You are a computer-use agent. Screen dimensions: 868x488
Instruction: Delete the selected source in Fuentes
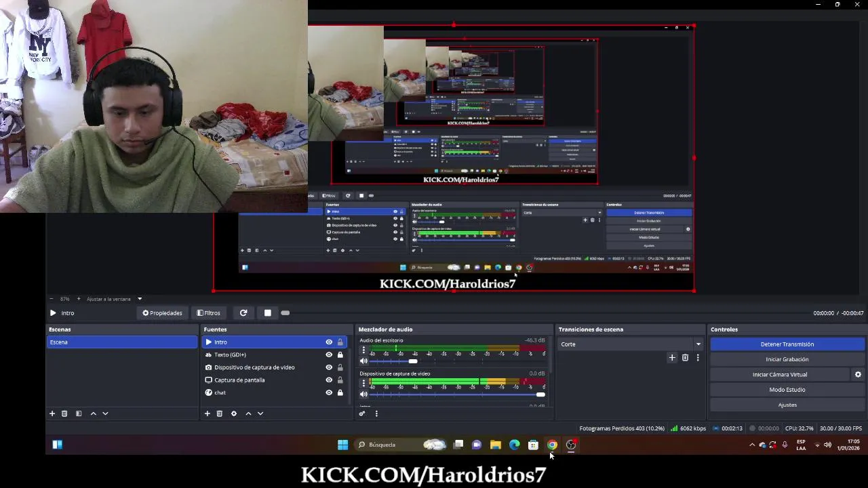click(x=220, y=413)
